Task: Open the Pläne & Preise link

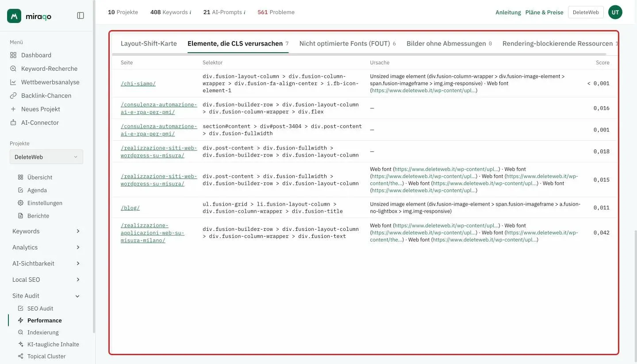Action: (x=545, y=12)
